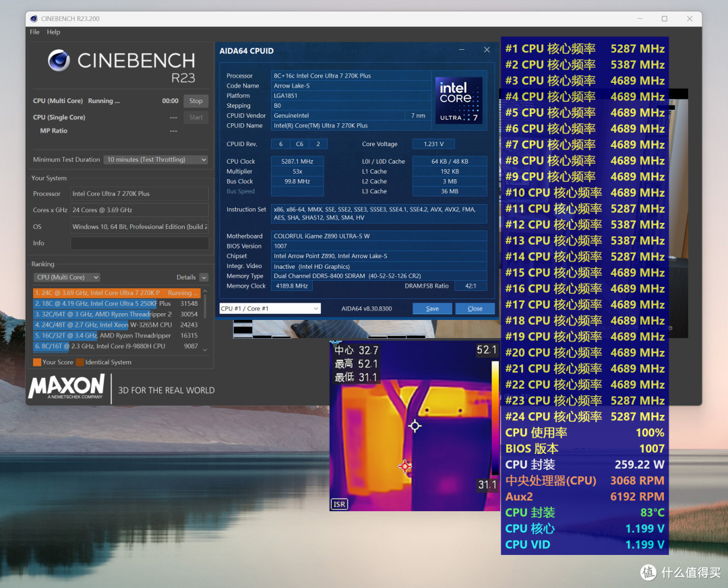Click the CPU fan 3068 RPM row
728x588 pixels.
point(584,481)
